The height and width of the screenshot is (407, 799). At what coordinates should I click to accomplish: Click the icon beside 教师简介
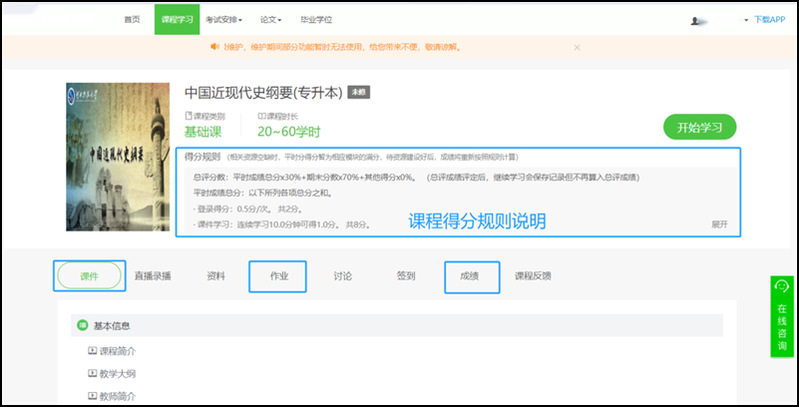[92, 396]
